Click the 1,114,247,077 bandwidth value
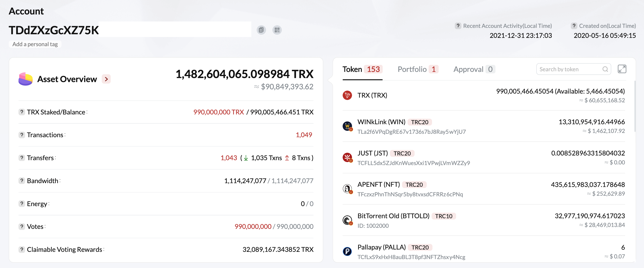Image resolution: width=644 pixels, height=268 pixels. 245,181
